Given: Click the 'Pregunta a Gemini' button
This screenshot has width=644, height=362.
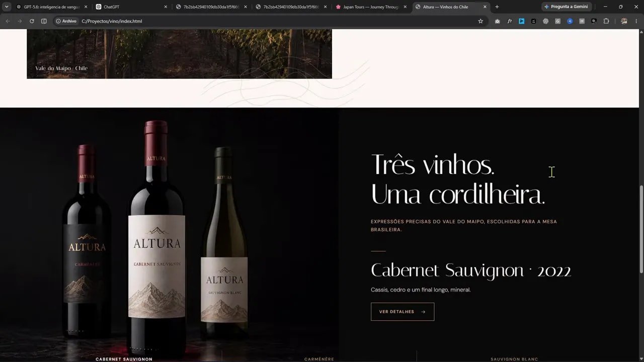Looking at the screenshot, I should (567, 7).
